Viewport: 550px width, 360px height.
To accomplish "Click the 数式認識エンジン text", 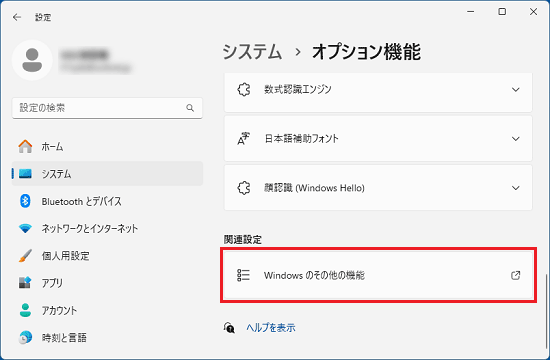I will pos(297,89).
